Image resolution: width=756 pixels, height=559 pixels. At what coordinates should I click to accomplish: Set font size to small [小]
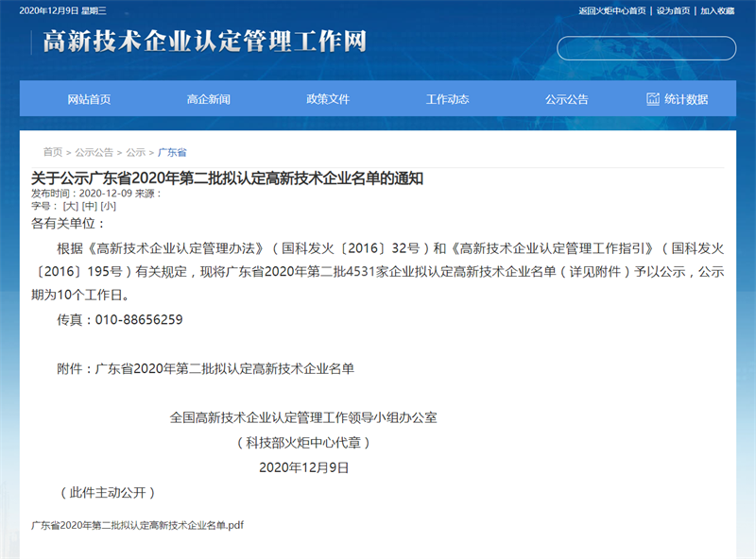[109, 205]
